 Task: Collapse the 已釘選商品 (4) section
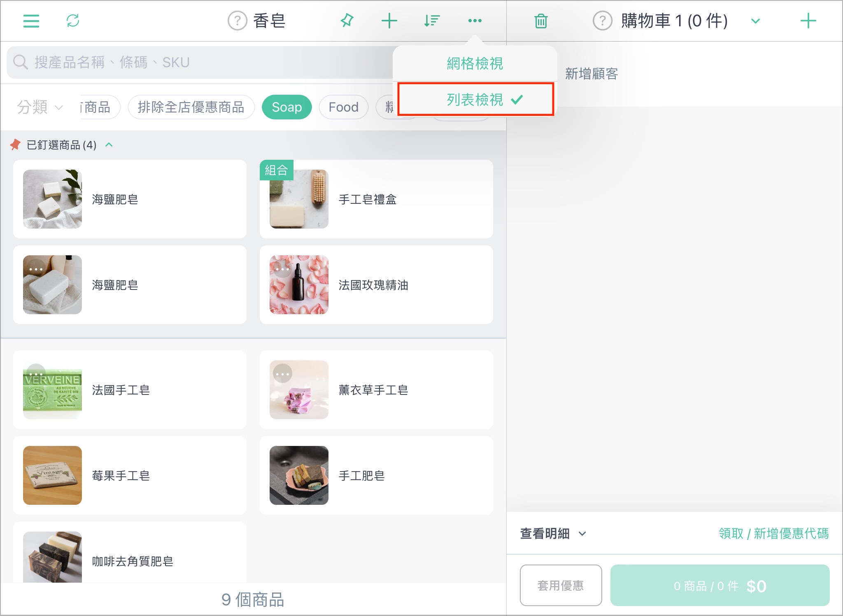[109, 145]
